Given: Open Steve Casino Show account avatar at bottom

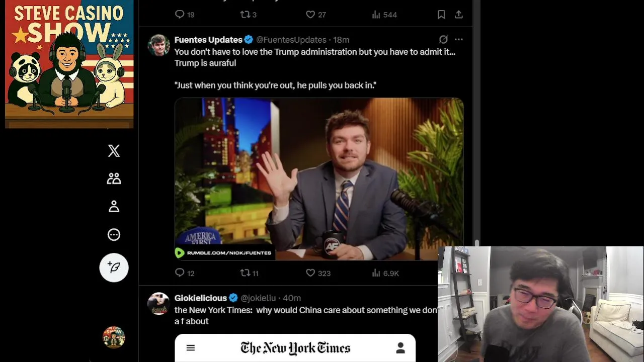Looking at the screenshot, I should click(x=114, y=337).
